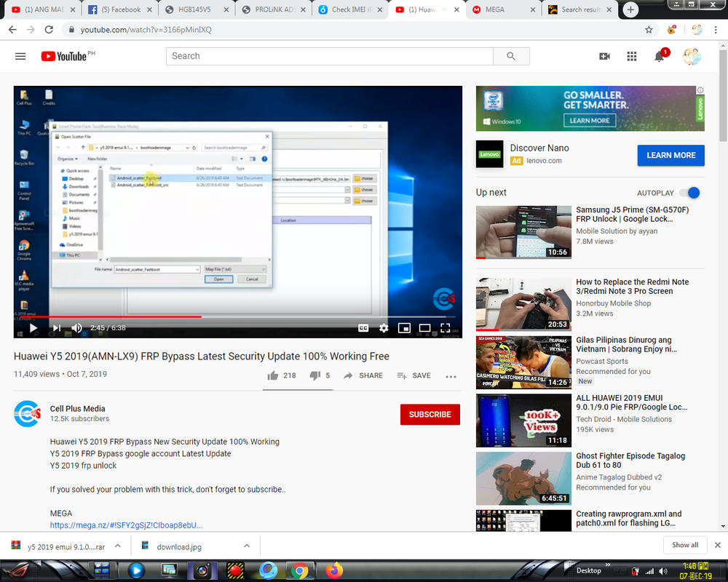Image resolution: width=728 pixels, height=582 pixels.
Task: Open the notifications bell
Action: [660, 56]
